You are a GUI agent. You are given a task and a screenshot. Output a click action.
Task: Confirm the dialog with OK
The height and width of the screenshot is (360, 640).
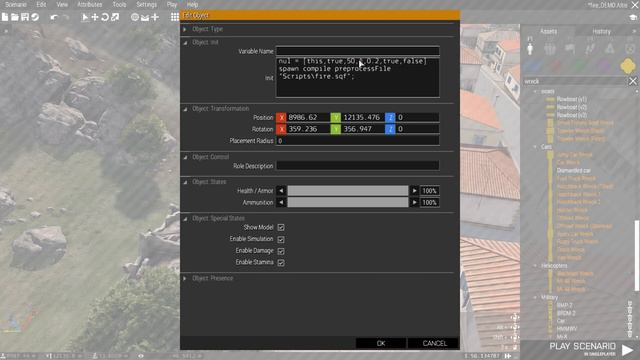(x=381, y=343)
